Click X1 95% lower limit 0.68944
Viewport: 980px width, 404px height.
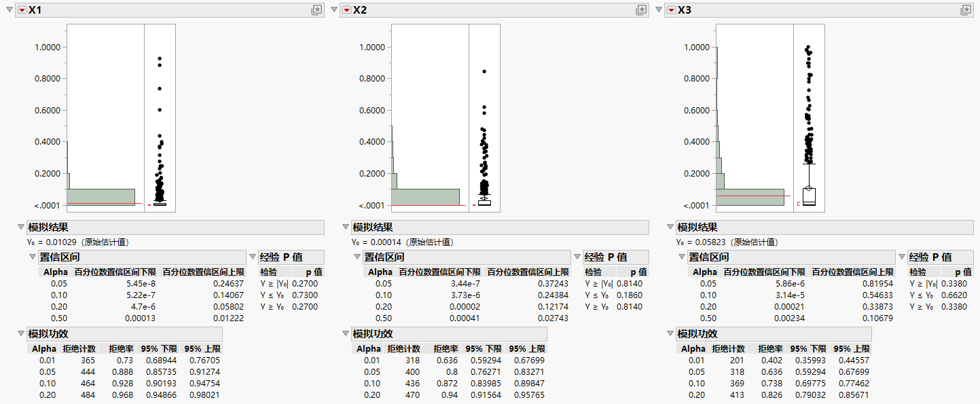(x=160, y=361)
